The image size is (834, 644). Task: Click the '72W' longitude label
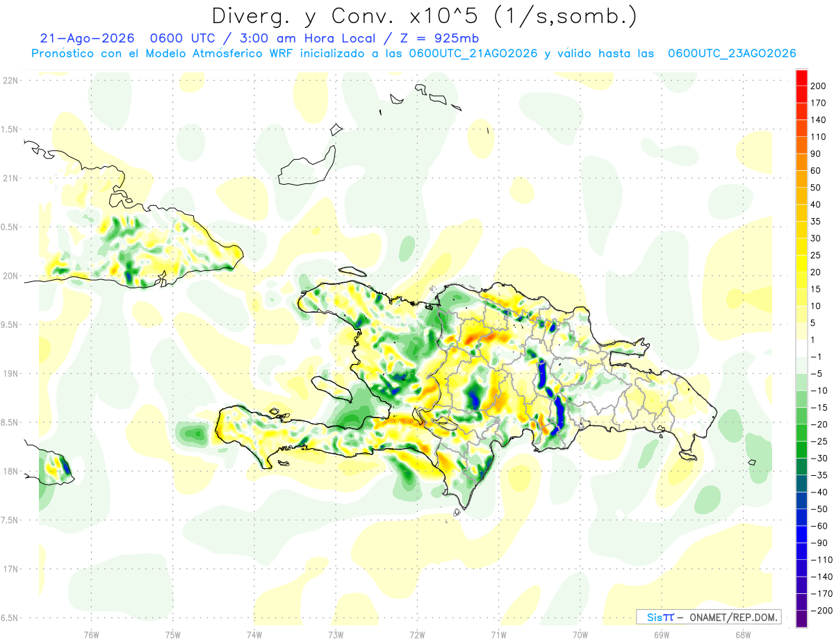coord(417,634)
